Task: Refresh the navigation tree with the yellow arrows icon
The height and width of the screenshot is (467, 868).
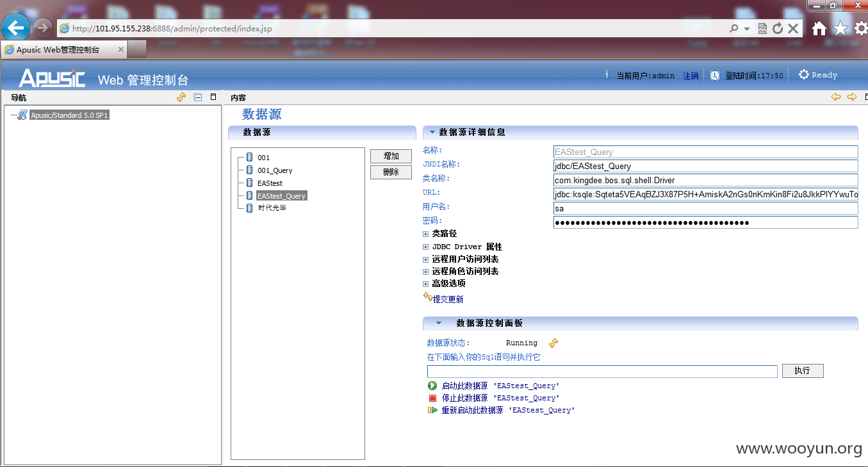Action: (181, 97)
